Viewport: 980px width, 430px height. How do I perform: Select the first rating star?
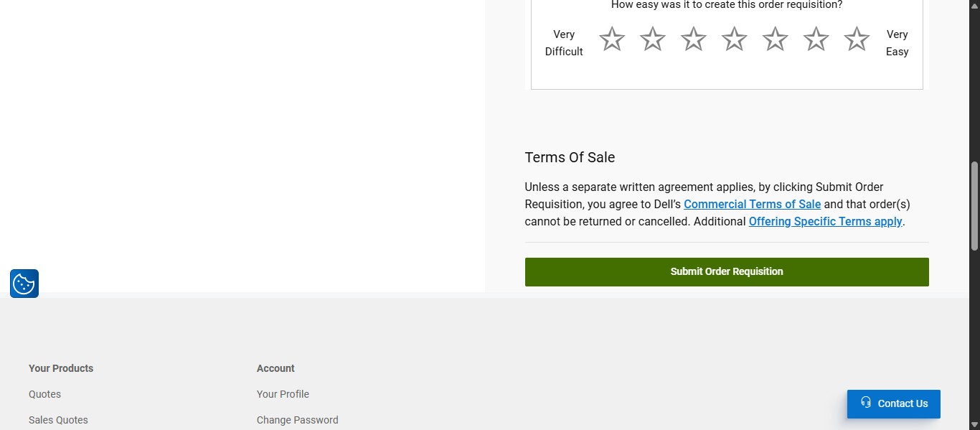(x=611, y=39)
